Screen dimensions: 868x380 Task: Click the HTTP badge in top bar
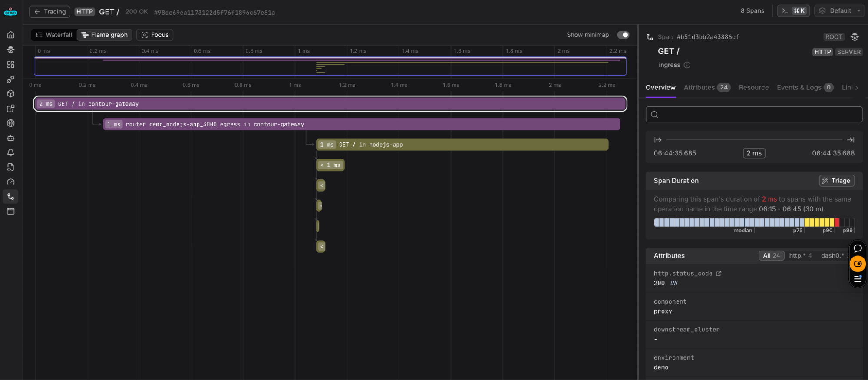click(x=85, y=12)
